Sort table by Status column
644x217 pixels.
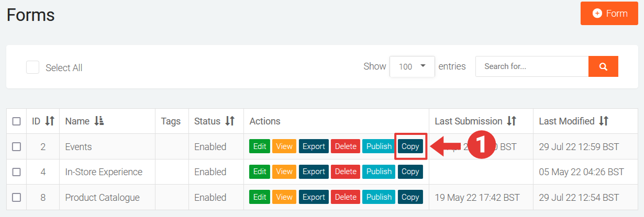coord(230,121)
